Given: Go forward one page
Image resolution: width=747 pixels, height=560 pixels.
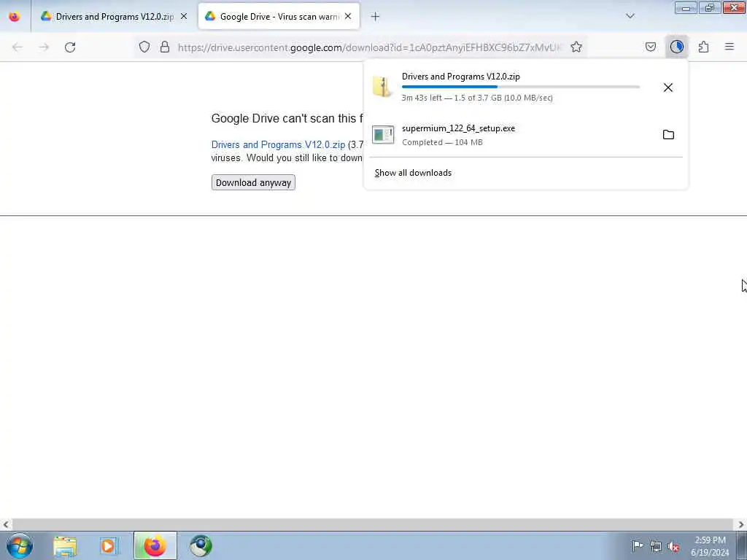Looking at the screenshot, I should (44, 47).
